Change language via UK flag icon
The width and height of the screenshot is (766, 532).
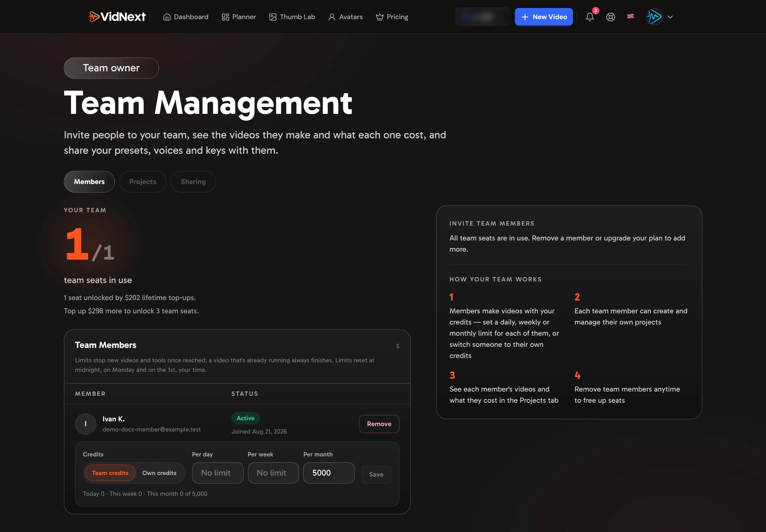pos(630,16)
